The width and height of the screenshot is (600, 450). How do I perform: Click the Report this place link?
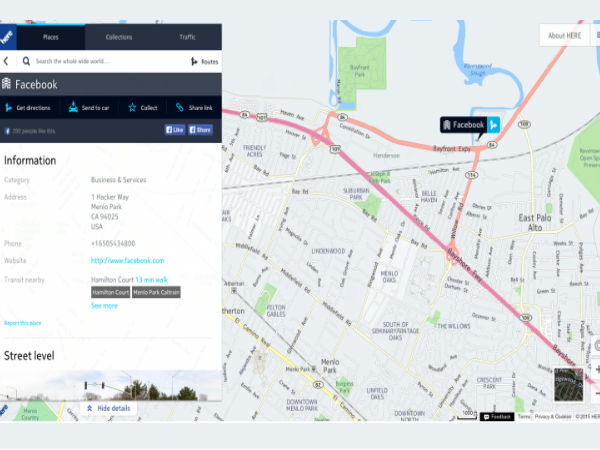coord(23,323)
